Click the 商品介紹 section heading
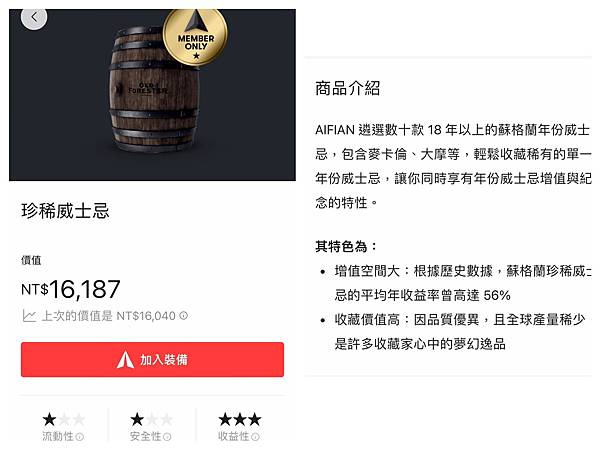 pyautogui.click(x=347, y=88)
